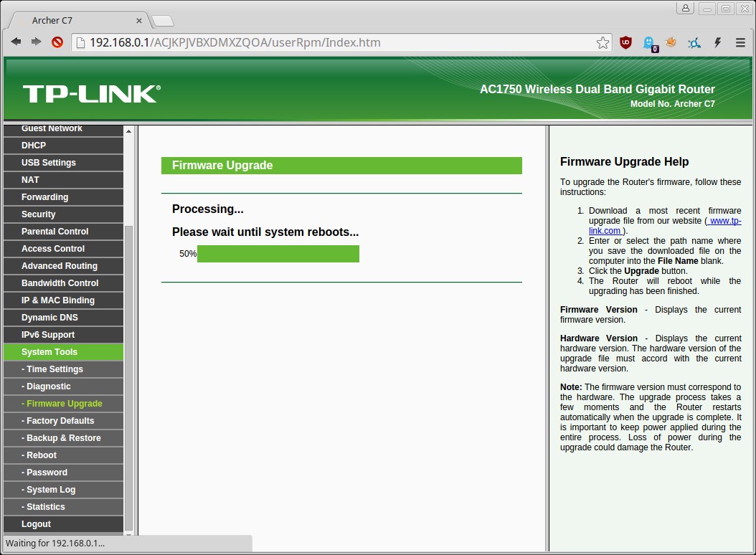The height and width of the screenshot is (555, 756).
Task: Click the Firmware Upgrade Help heading
Action: 624,161
